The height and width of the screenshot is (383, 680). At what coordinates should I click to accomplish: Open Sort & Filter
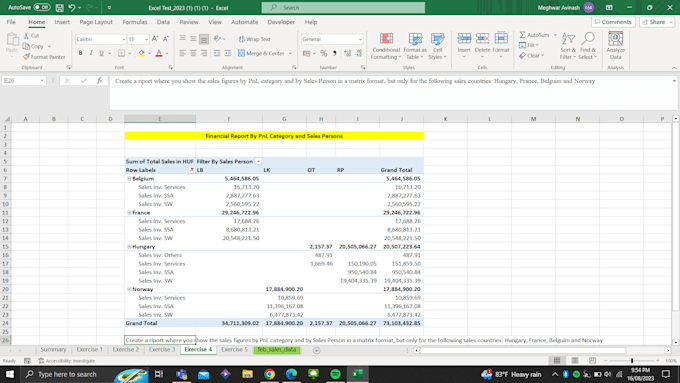568,46
